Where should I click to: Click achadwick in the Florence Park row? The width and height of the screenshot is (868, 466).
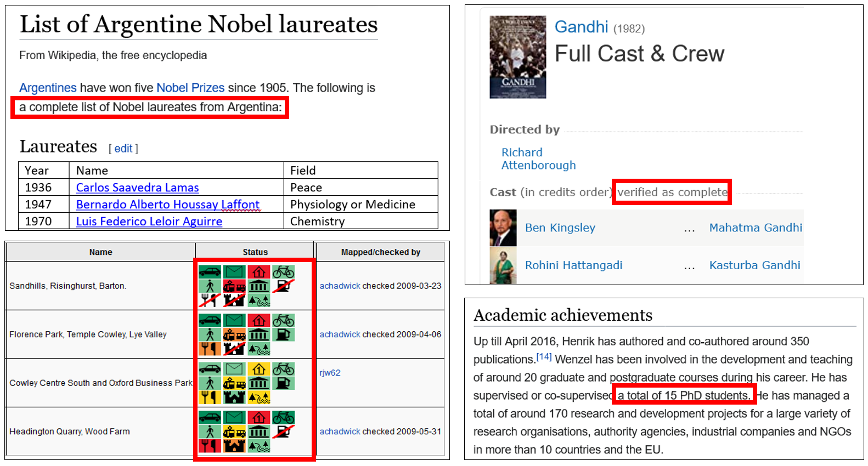point(340,334)
